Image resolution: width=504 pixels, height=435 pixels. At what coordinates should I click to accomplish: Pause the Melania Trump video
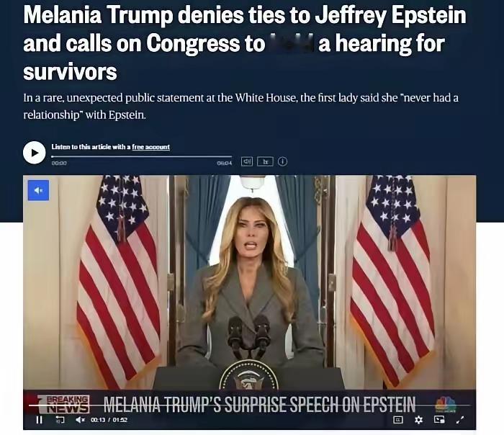point(39,420)
